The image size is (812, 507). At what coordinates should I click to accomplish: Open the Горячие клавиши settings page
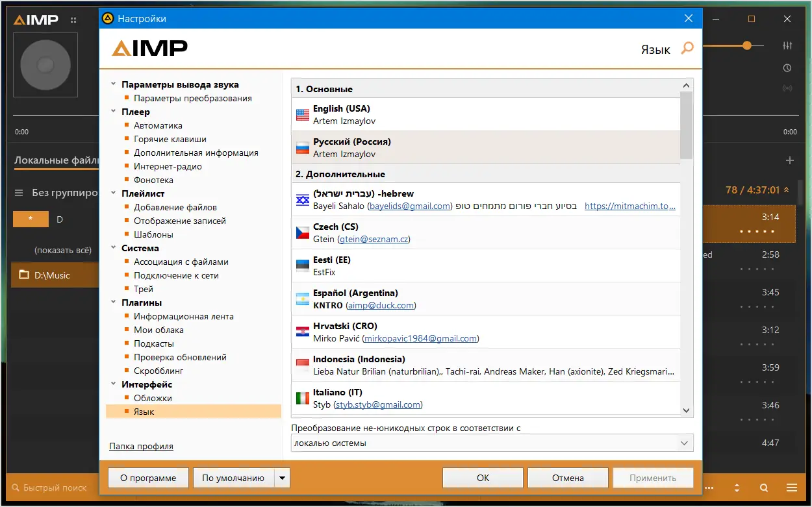coord(170,139)
